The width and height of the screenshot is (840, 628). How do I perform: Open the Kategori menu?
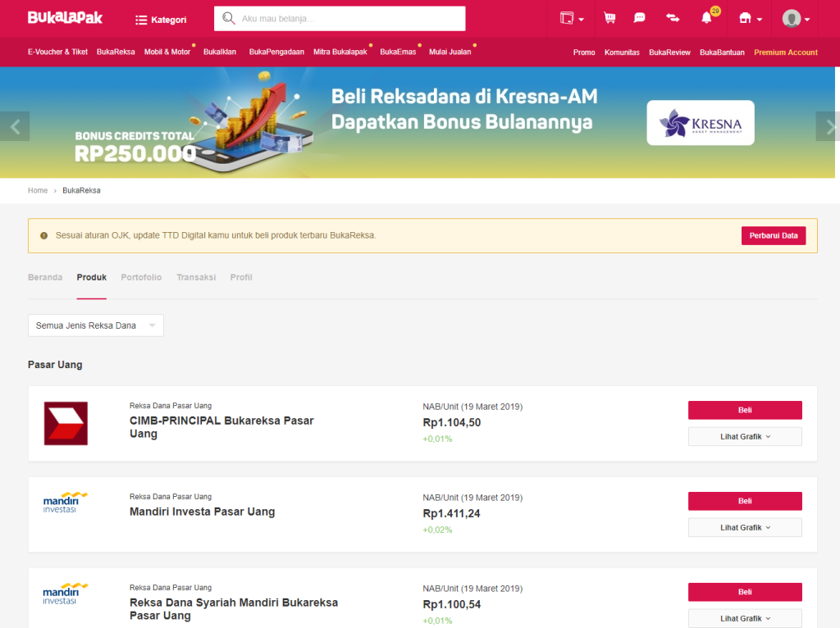click(x=161, y=20)
